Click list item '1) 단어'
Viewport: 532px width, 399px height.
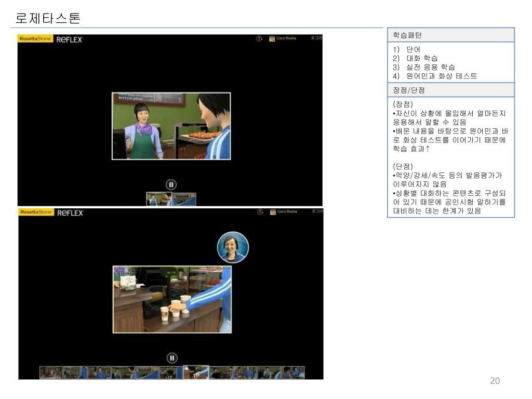click(x=406, y=49)
